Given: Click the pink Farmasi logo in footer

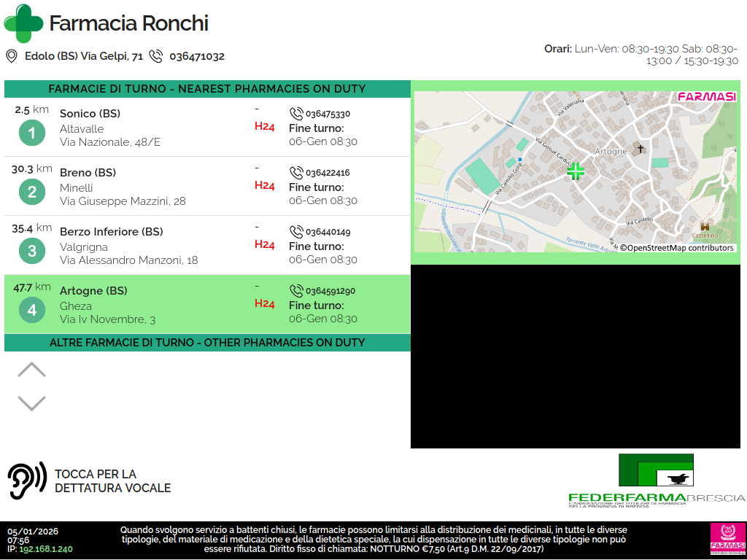Looking at the screenshot, I should [x=726, y=538].
